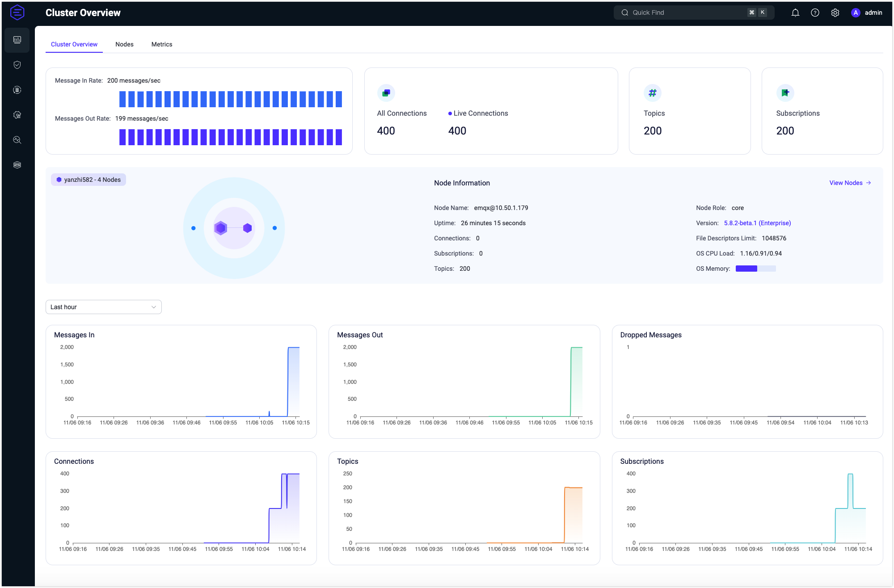Viewport: 894px width, 588px height.
Task: Click the EMQX logo icon
Action: coord(17,13)
